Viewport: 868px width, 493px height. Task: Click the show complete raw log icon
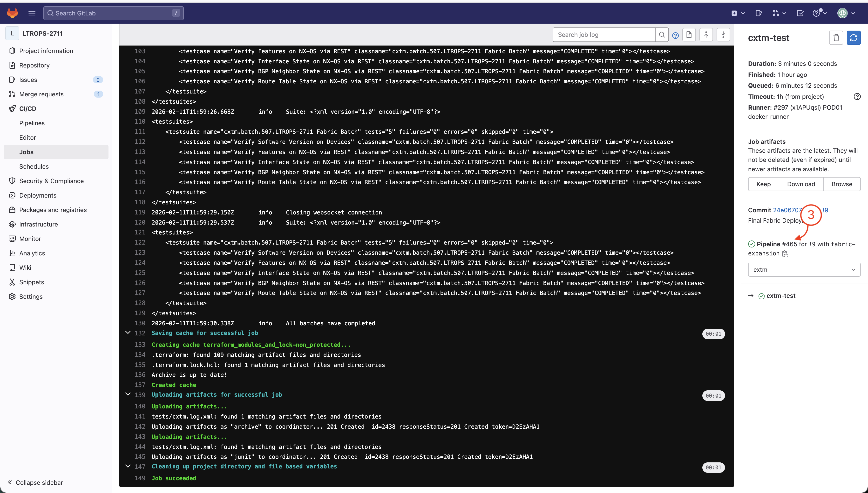pos(689,35)
